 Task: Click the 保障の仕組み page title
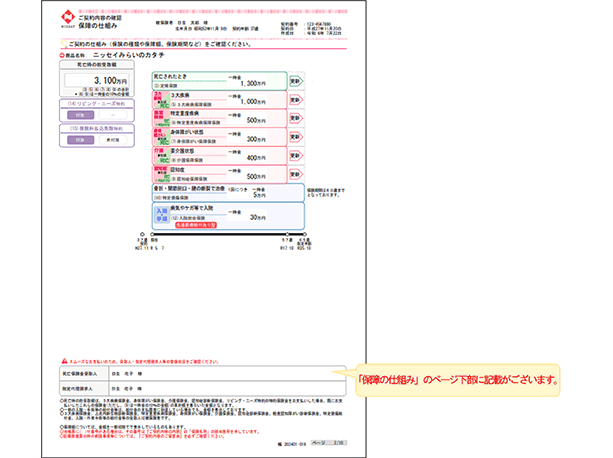tap(98, 26)
